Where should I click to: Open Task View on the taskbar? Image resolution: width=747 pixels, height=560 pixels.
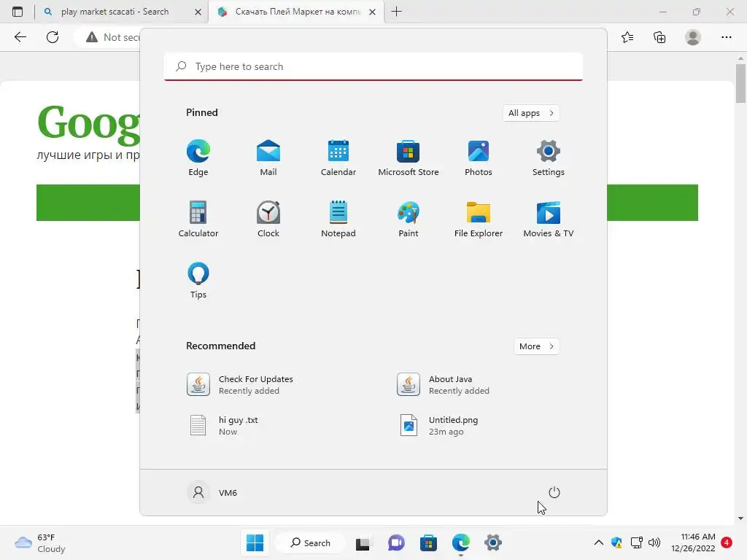pos(363,542)
